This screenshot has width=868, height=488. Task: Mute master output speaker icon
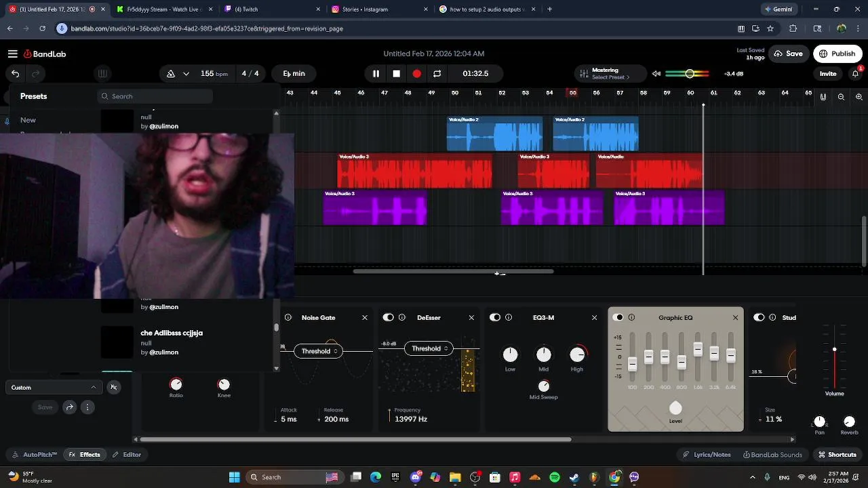click(656, 73)
